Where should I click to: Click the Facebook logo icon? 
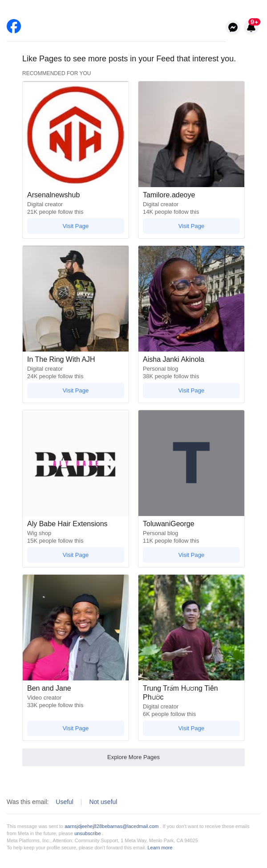coord(14,26)
